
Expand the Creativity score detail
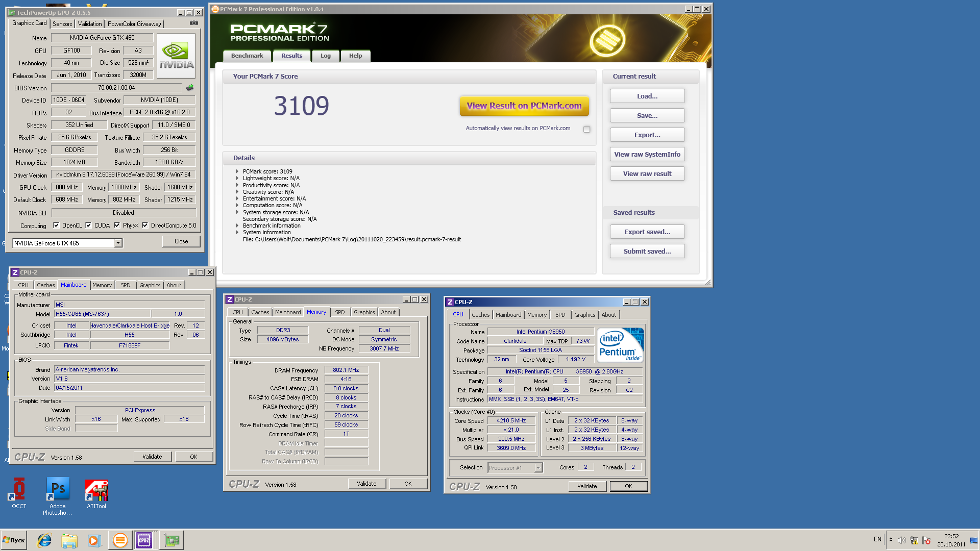coord(237,192)
